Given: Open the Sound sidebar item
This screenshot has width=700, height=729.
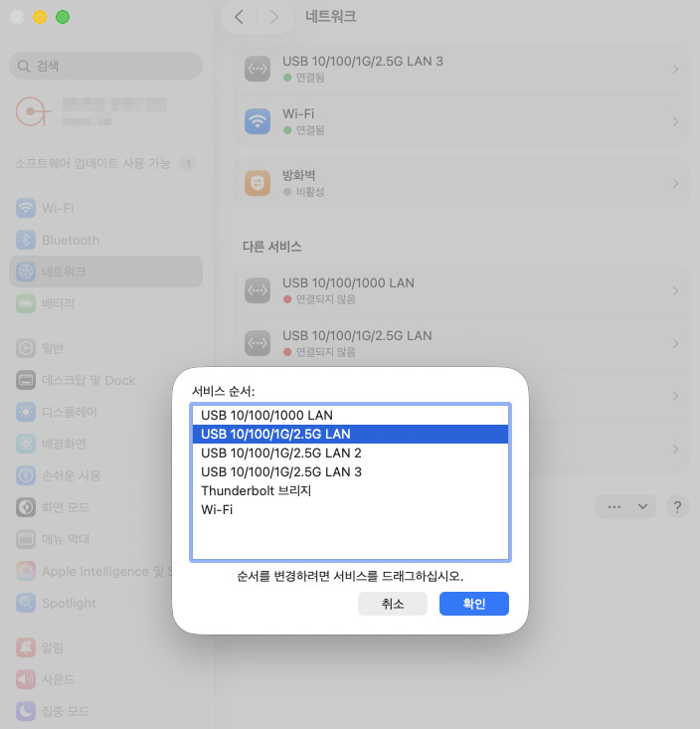Looking at the screenshot, I should point(58,679).
